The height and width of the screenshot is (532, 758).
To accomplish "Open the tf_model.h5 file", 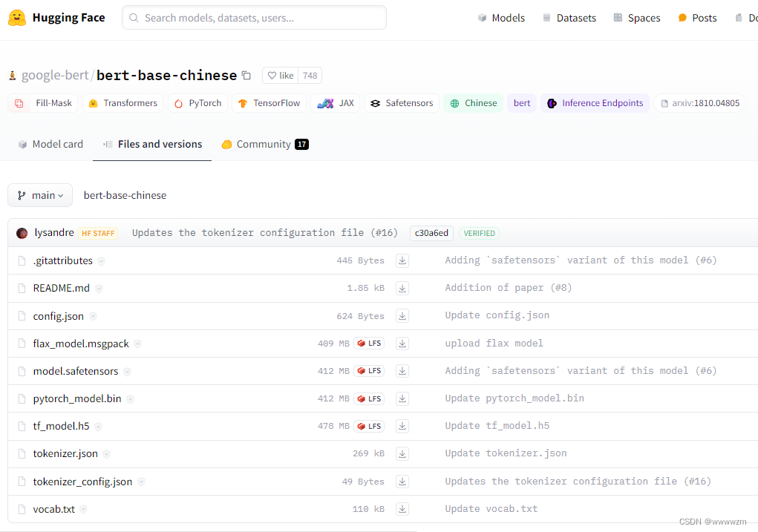I will pyautogui.click(x=61, y=426).
